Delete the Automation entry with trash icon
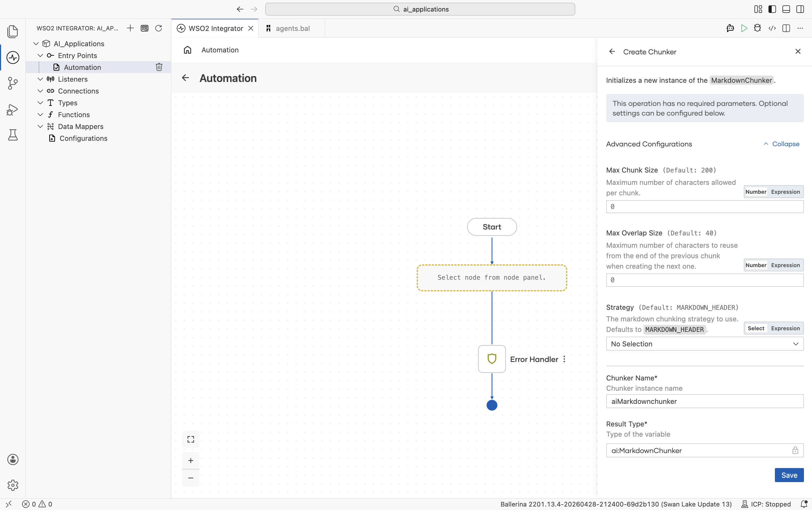This screenshot has height=510, width=812. pos(159,67)
